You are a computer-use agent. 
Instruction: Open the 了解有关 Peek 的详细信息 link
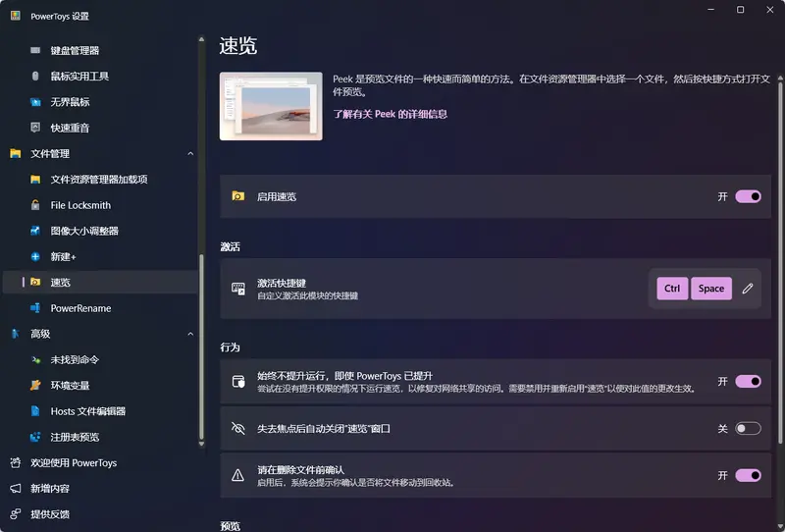tap(390, 114)
